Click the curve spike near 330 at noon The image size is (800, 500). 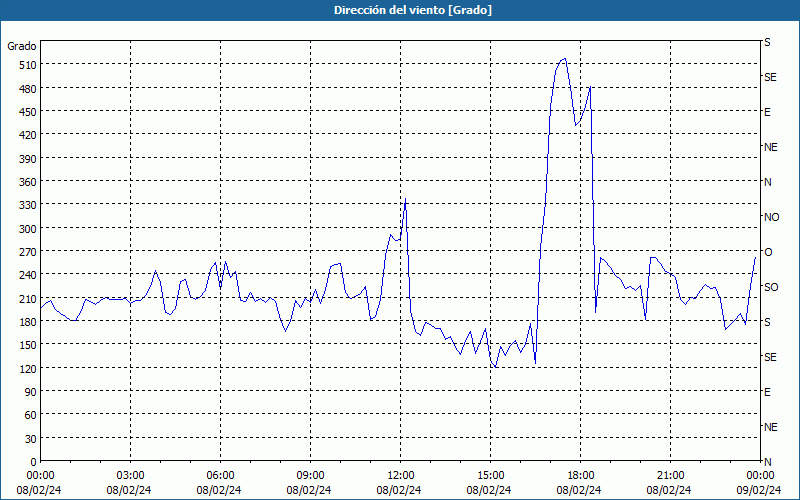click(x=405, y=198)
